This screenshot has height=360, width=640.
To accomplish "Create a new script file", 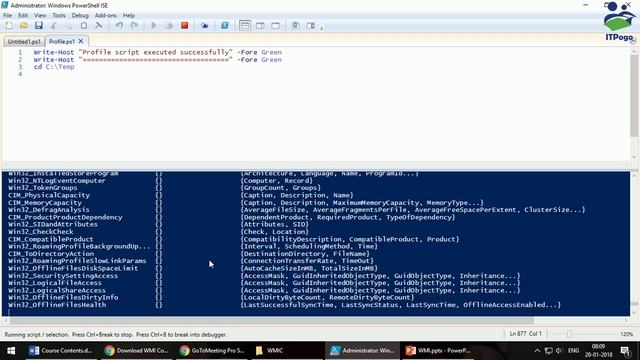I will (9, 26).
